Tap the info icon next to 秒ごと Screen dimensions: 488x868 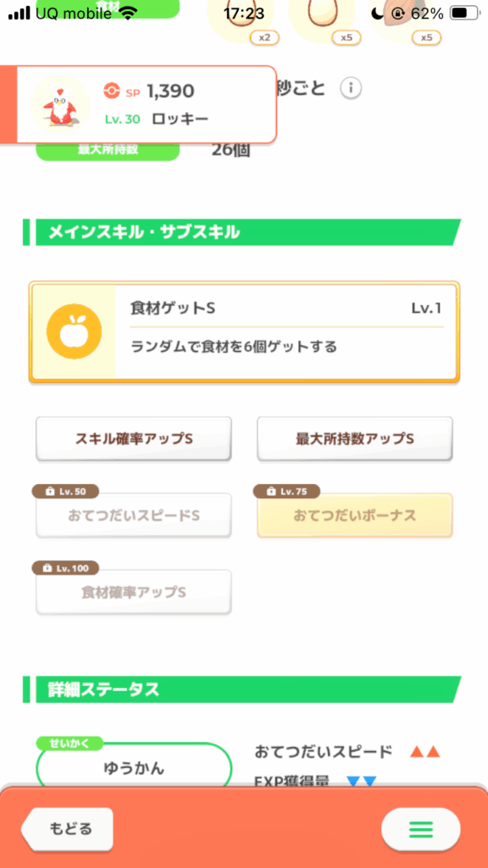[x=351, y=88]
